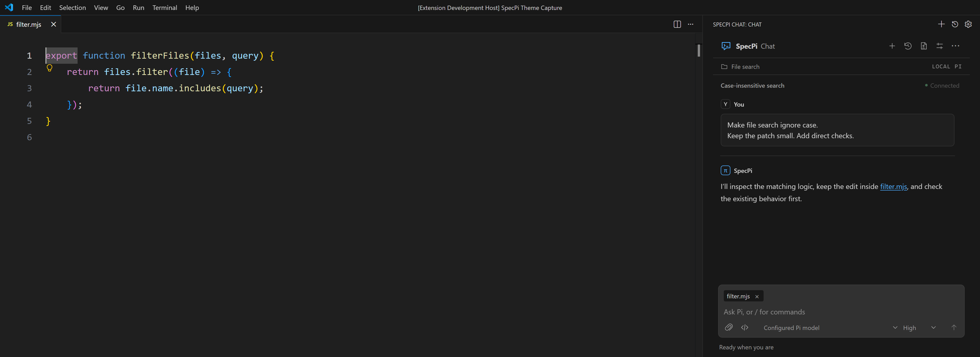Click the SpecPi pi avatar icon
Viewport: 980px width, 357px height.
(725, 170)
